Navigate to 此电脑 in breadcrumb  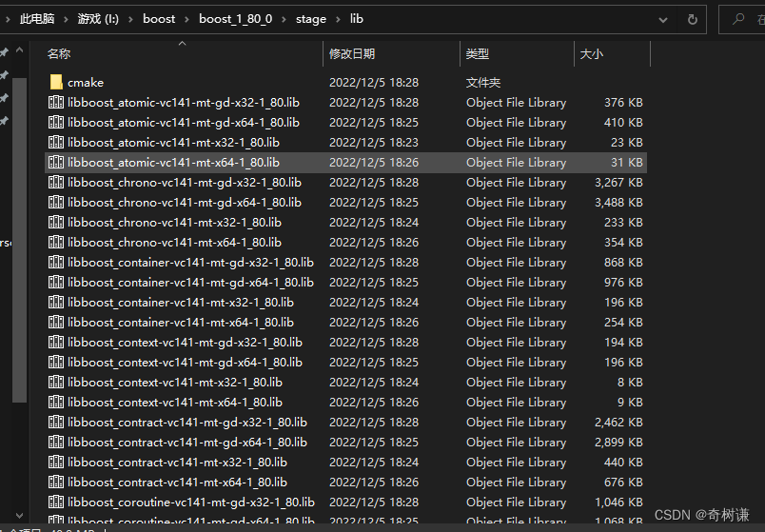click(x=37, y=19)
